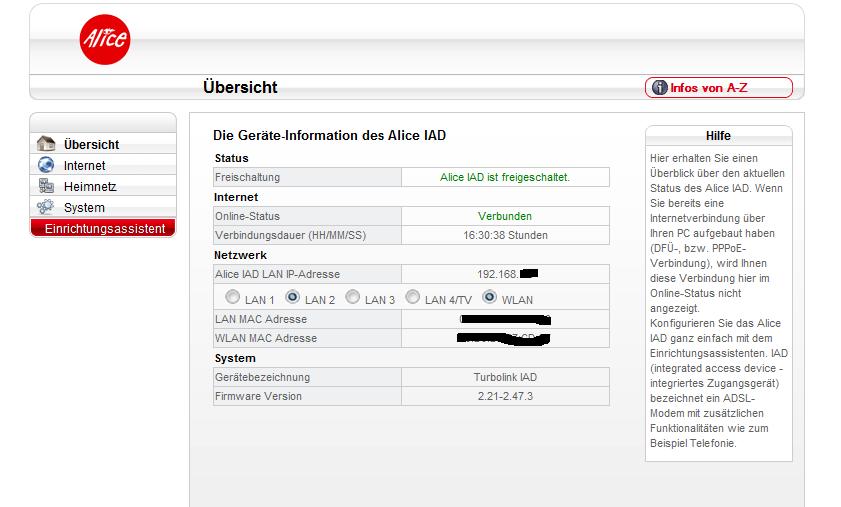Click the globe icon beside Internet
This screenshot has width=841, height=507.
(x=46, y=165)
